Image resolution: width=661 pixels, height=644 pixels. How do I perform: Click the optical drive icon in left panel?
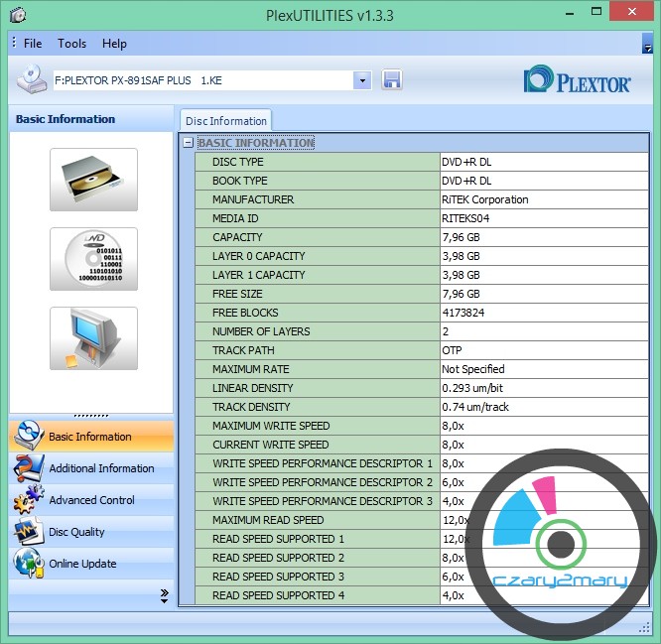click(x=93, y=180)
